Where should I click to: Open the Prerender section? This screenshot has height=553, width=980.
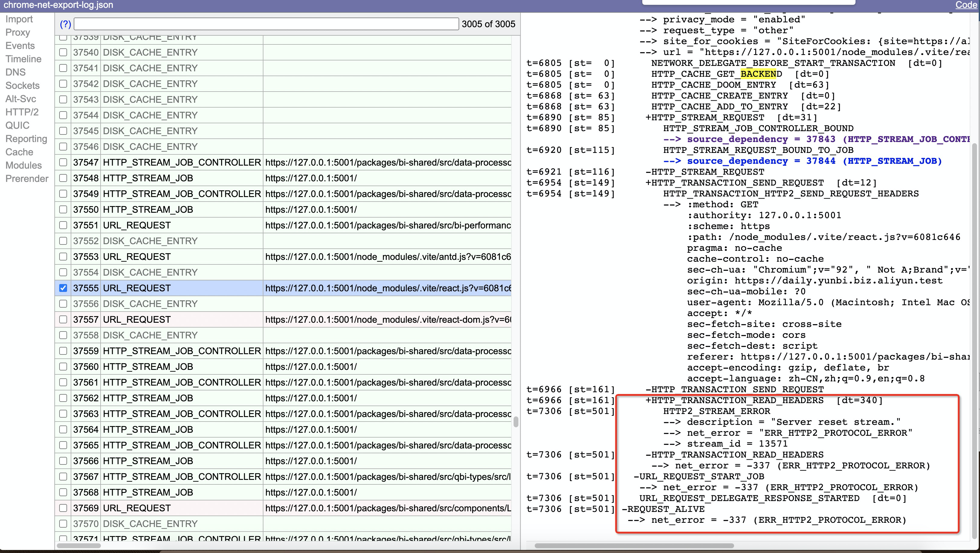point(27,179)
